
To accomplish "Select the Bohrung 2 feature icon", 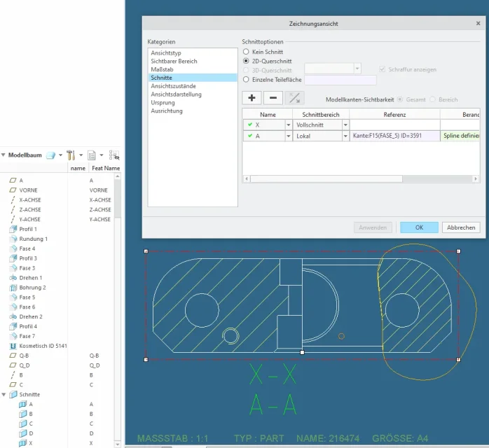I will (x=13, y=288).
